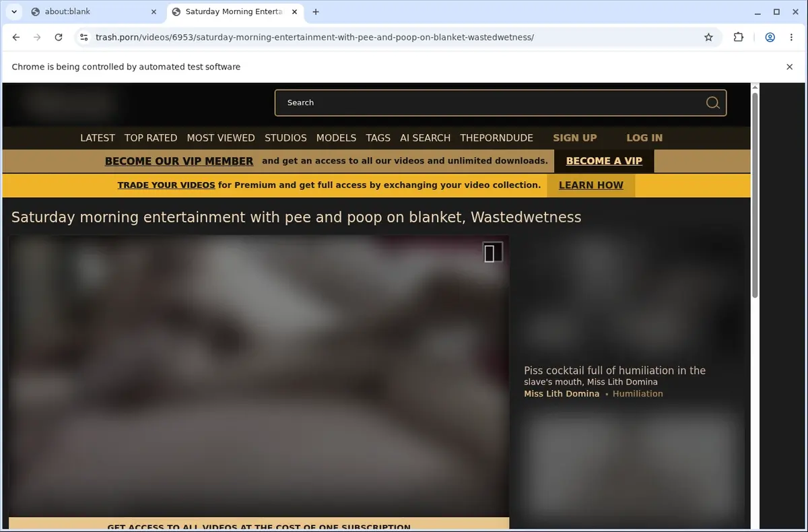Click the LOG IN link

click(644, 137)
